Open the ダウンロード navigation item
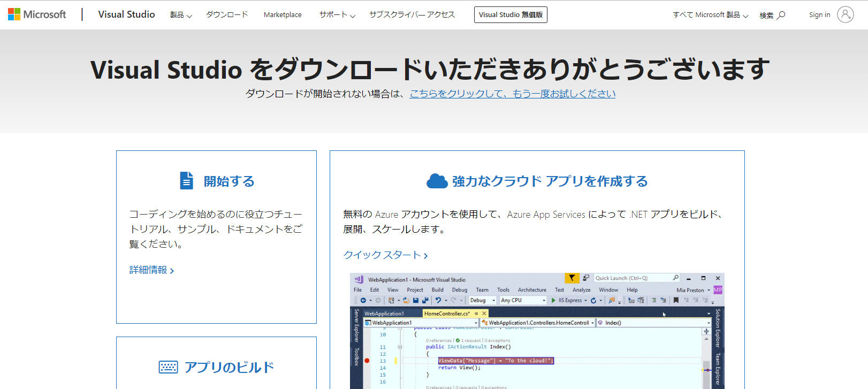 click(227, 14)
